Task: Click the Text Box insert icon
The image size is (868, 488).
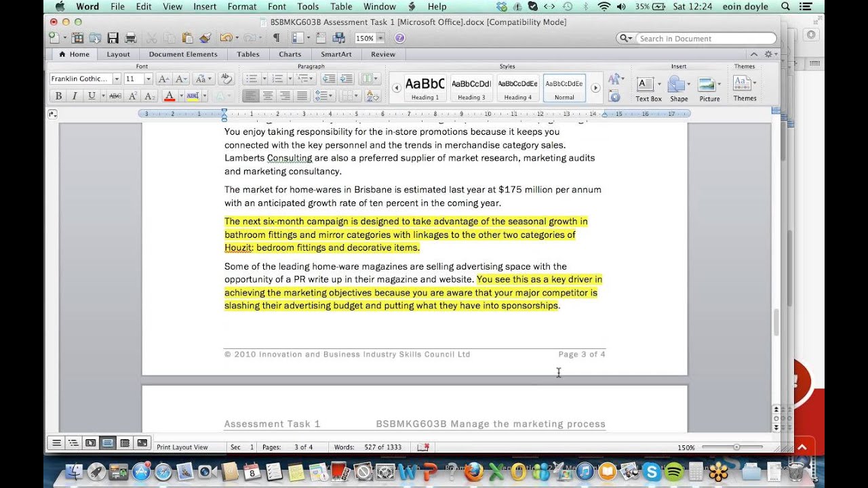Action: click(645, 84)
